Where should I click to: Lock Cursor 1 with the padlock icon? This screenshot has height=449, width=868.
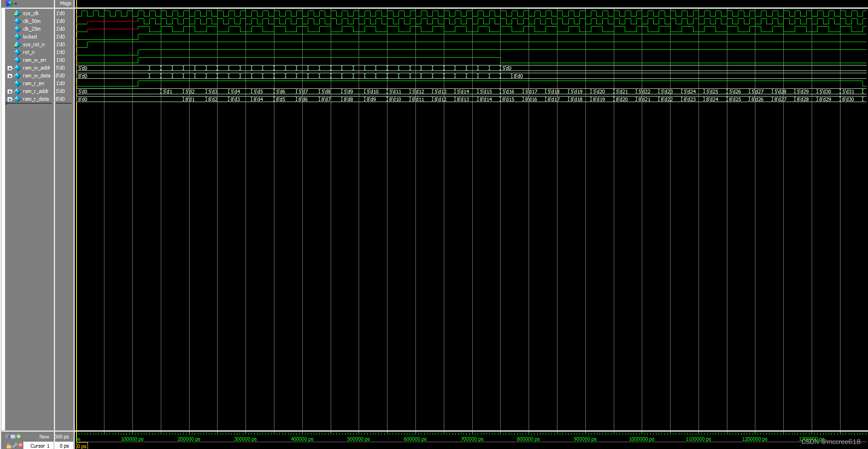[x=9, y=446]
